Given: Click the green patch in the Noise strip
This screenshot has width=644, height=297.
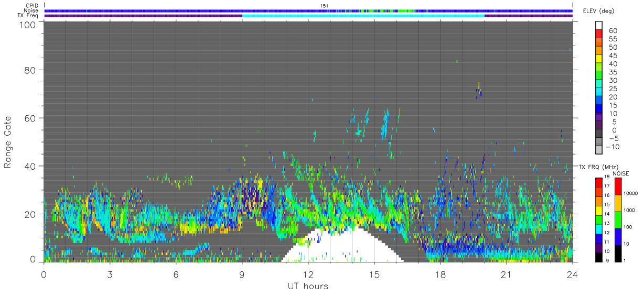Looking at the screenshot, I should coord(405,10).
